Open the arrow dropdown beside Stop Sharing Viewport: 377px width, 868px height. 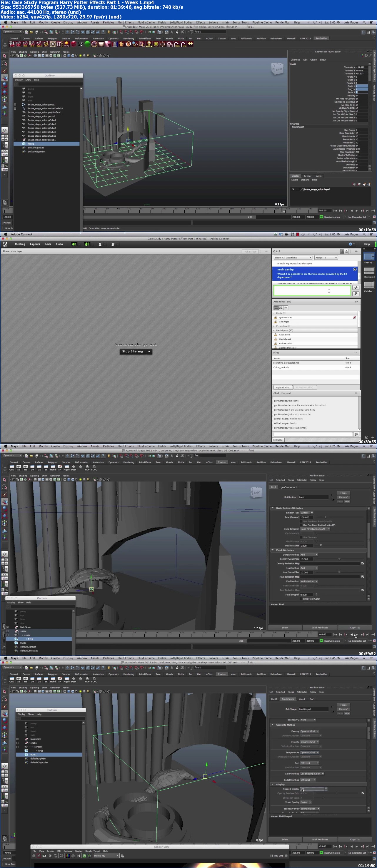tap(149, 352)
